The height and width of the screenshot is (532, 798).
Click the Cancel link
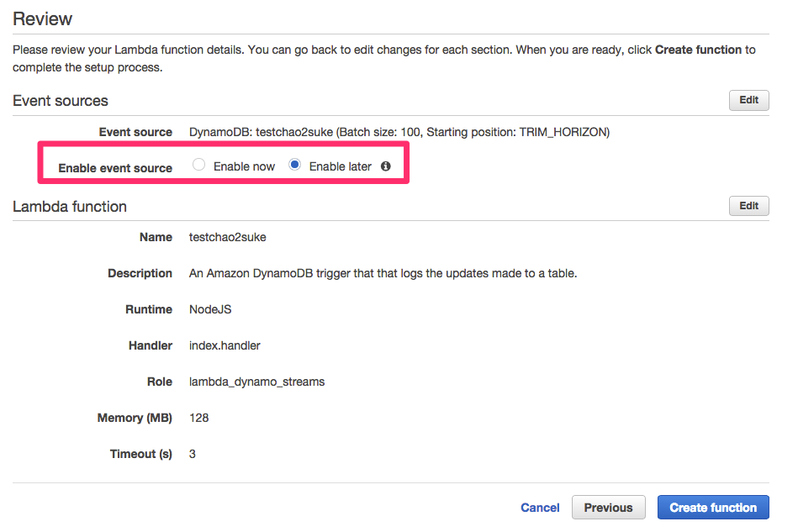click(540, 508)
